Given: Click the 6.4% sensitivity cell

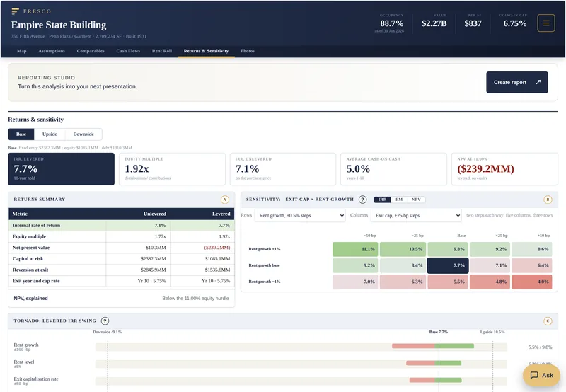Looking at the screenshot, I should (x=531, y=265).
